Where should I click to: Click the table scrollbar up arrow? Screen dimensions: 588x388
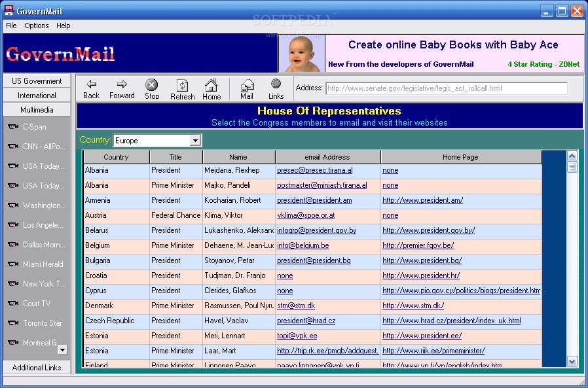[x=572, y=156]
